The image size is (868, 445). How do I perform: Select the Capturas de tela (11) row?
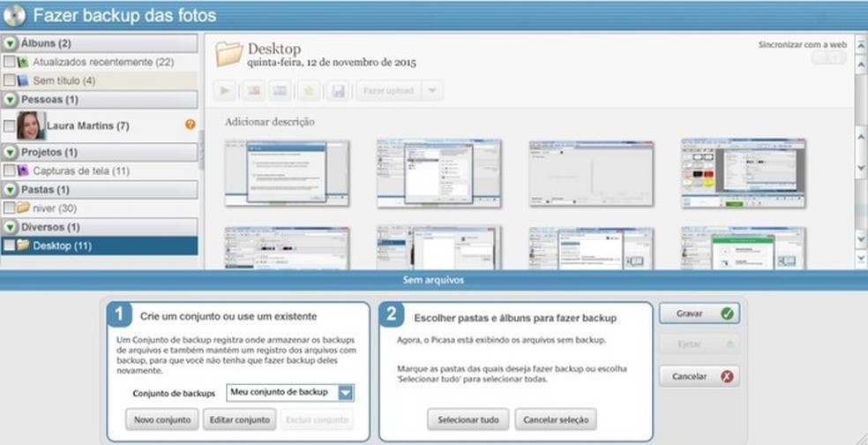100,170
